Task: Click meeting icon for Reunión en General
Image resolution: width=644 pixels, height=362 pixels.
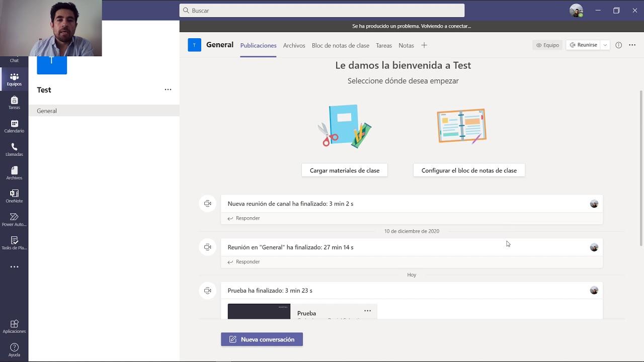Action: pos(207,247)
